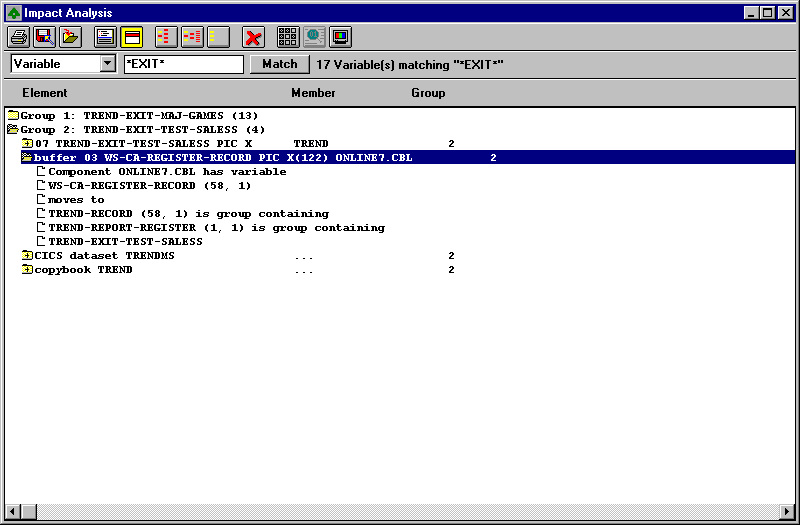This screenshot has width=800, height=525.
Task: Click the color monitor toolbar icon
Action: [x=340, y=38]
